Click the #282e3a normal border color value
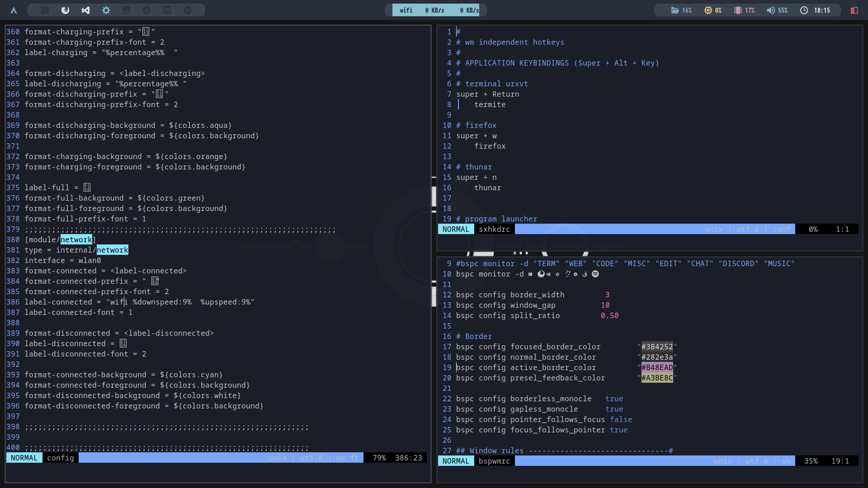The height and width of the screenshot is (488, 868). tap(657, 357)
